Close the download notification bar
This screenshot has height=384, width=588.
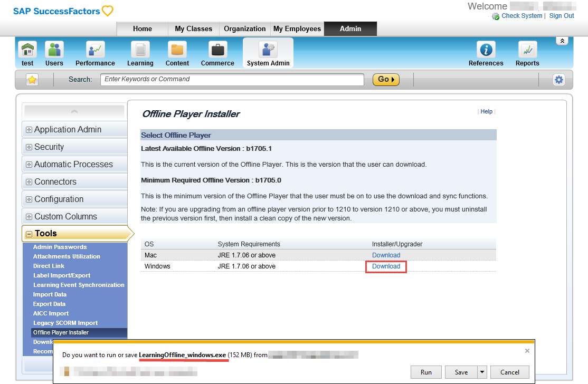(527, 351)
